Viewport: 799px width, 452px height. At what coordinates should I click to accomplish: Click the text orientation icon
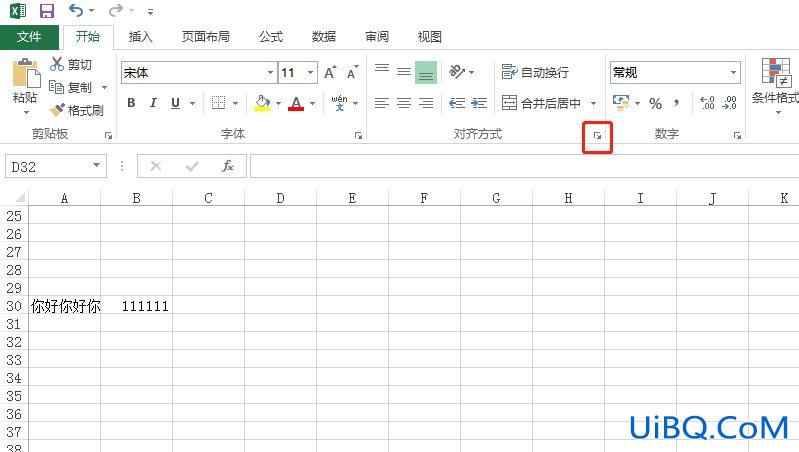point(457,72)
